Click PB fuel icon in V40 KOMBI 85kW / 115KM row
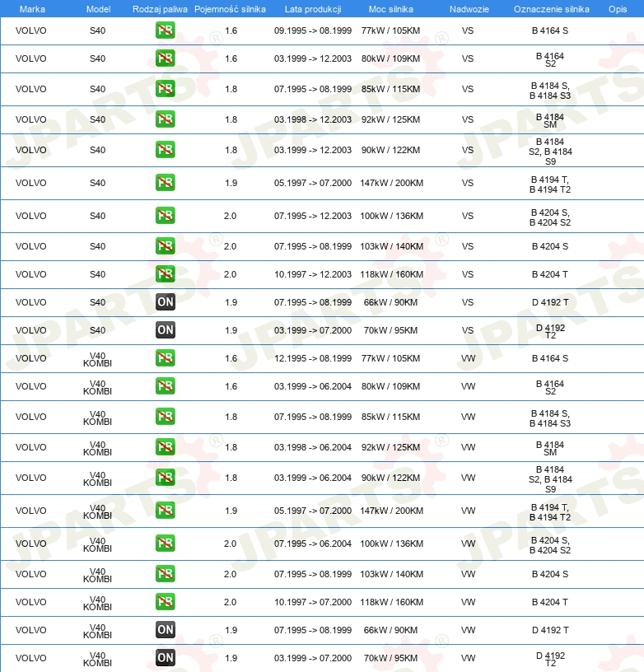This screenshot has height=672, width=644. [x=166, y=417]
